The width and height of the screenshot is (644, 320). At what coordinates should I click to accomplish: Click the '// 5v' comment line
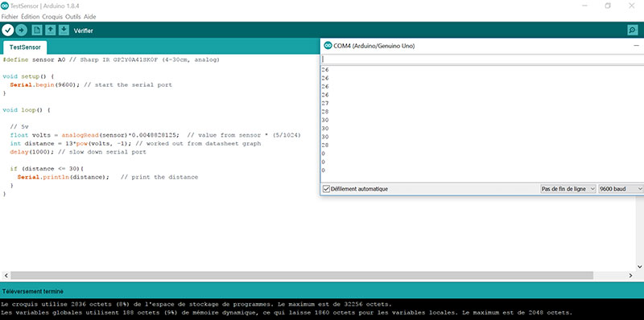[x=19, y=127]
